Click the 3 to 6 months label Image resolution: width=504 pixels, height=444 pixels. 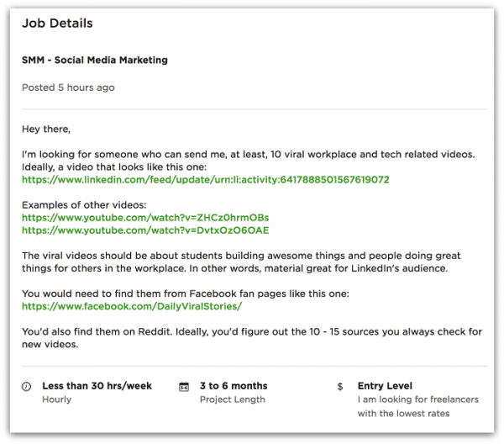(x=234, y=386)
